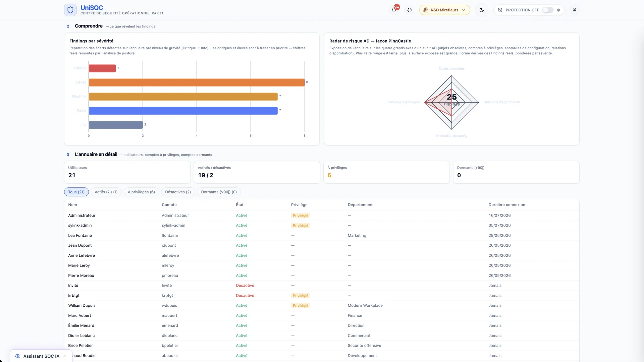Select Dormants (>90j) filter
Screen dimensions: 644x362
[219, 192]
